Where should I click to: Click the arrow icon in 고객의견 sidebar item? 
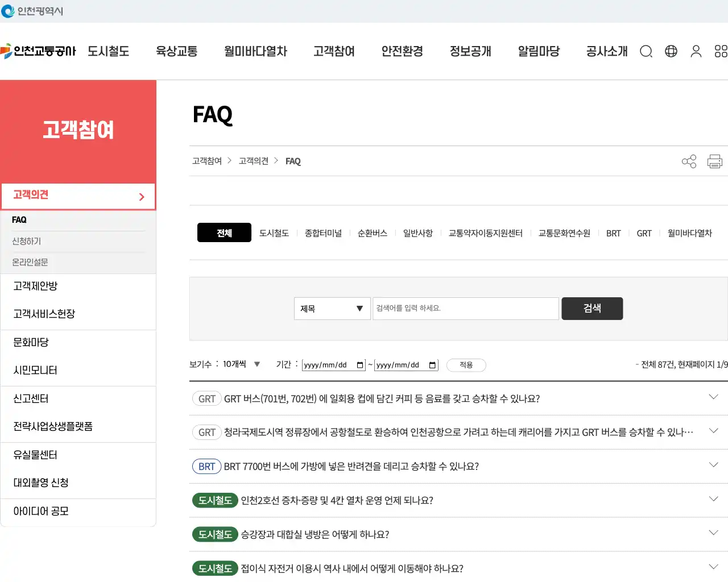pos(142,197)
